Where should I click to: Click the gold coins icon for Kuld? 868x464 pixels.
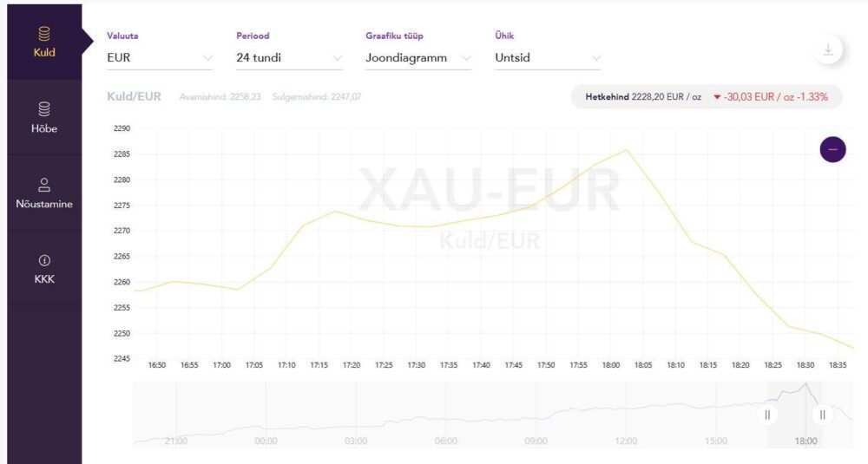(44, 34)
